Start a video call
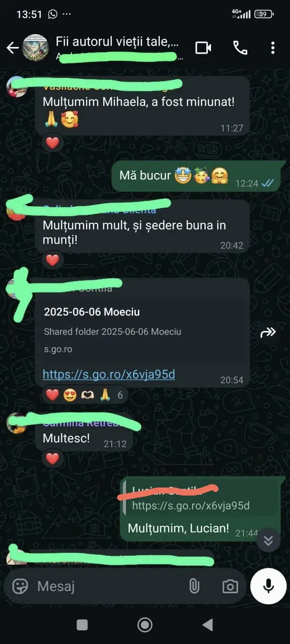 (x=203, y=47)
